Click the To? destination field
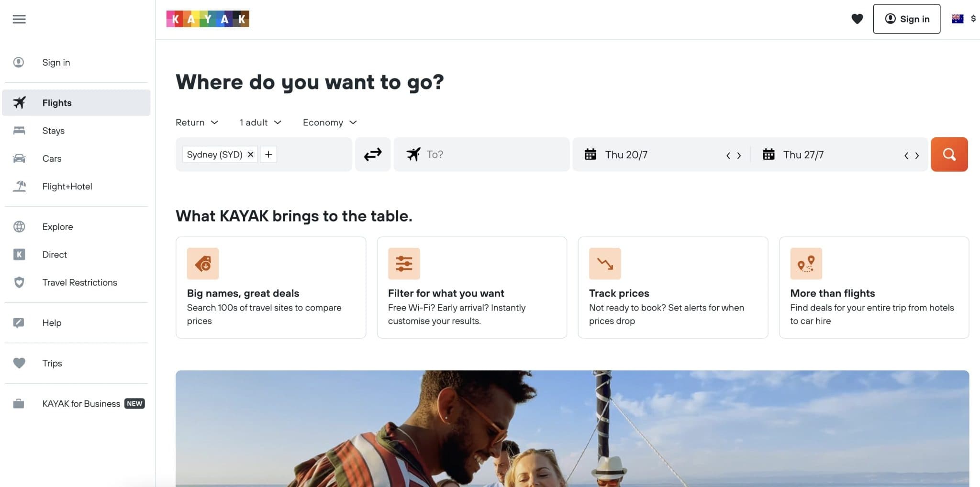 481,154
